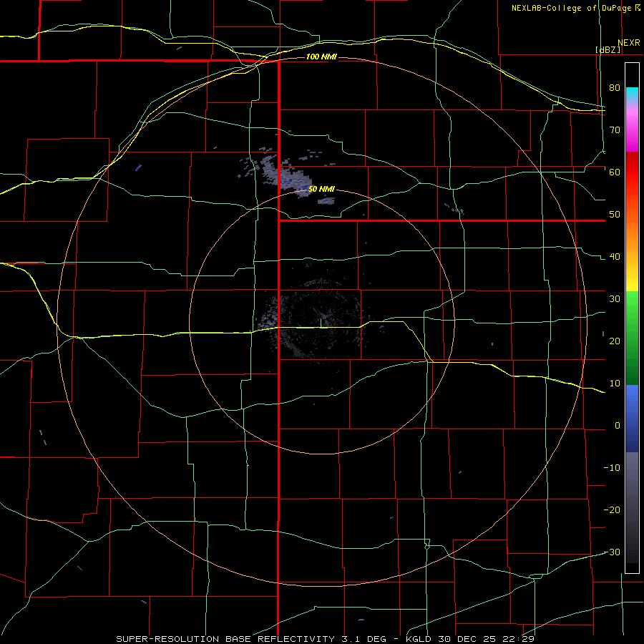Click the magenta-pink segment of the color bar
Screen dimensions: 644x644
632,127
